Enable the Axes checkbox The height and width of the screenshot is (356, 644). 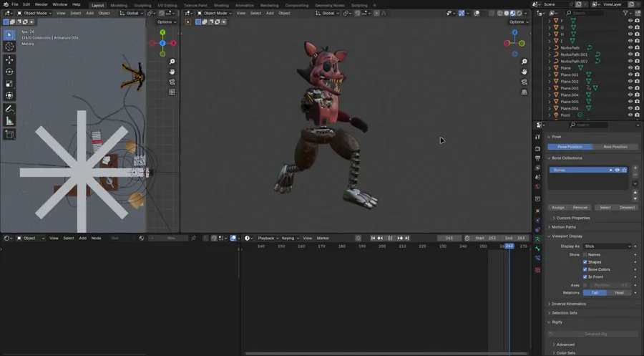pyautogui.click(x=585, y=285)
